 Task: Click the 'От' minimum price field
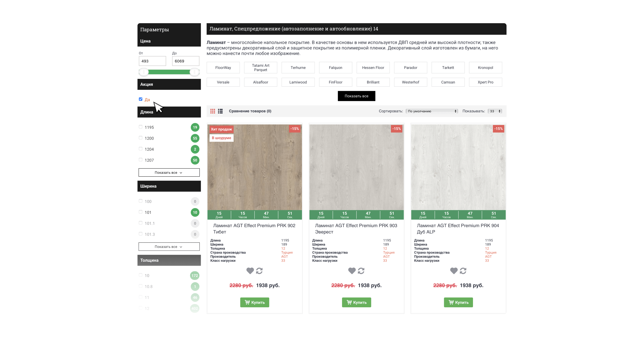pos(152,61)
